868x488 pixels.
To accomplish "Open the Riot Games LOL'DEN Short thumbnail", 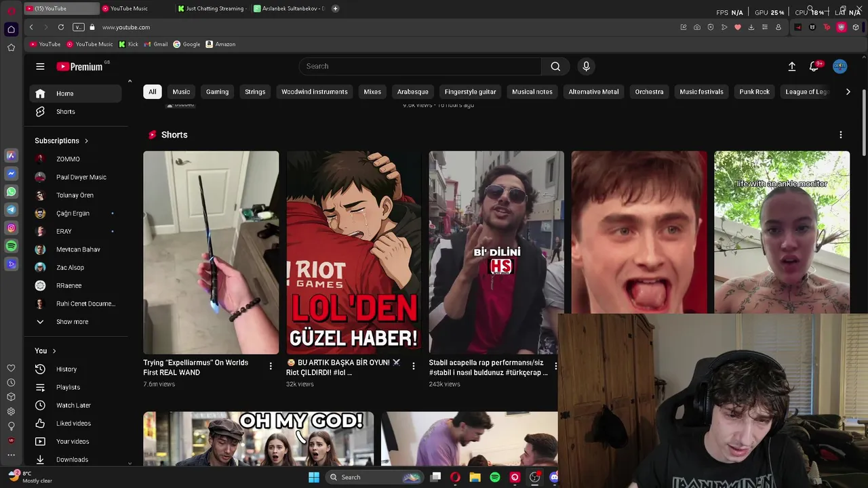I will pos(353,252).
